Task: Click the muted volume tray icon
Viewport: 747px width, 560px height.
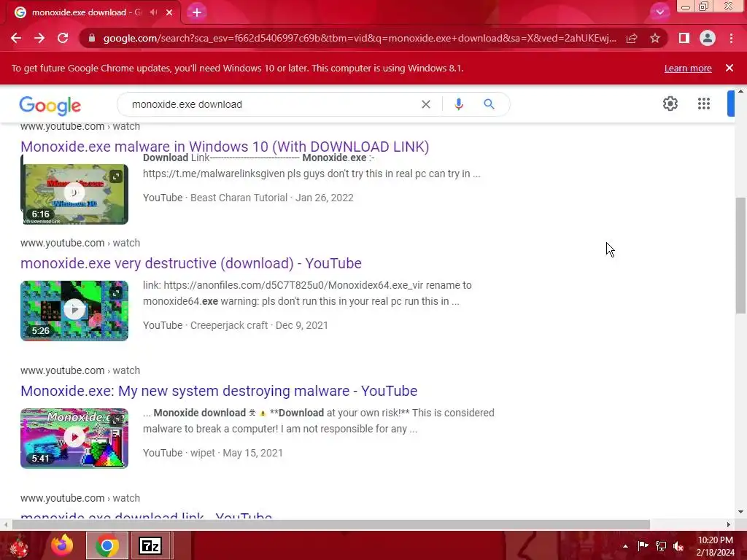Action: [x=678, y=546]
